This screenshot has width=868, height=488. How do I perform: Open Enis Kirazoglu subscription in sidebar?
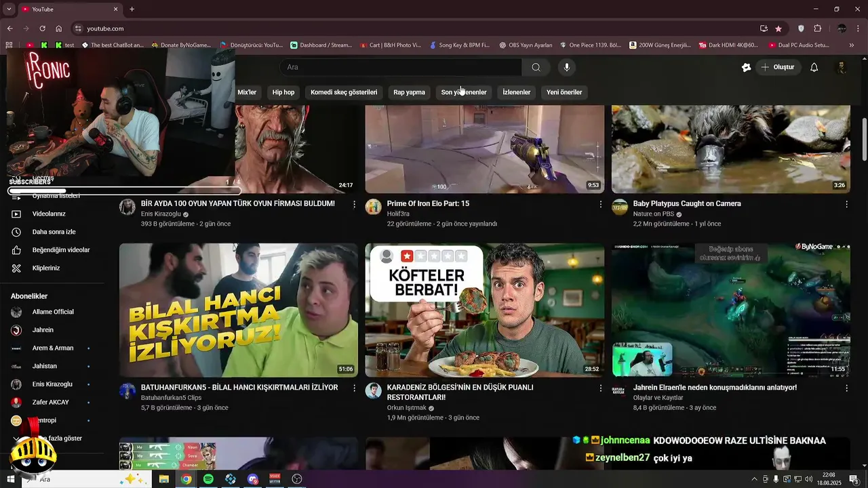[x=52, y=384]
